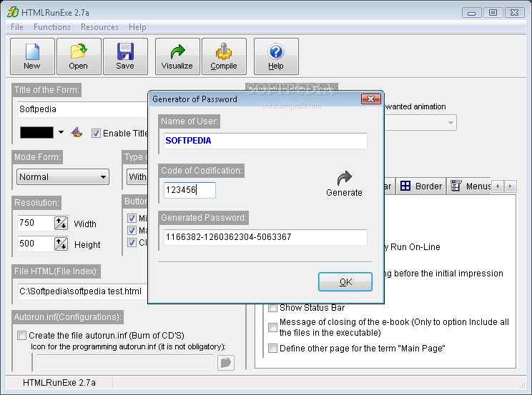The height and width of the screenshot is (395, 532).
Task: Maximize the HTMLRunExe window
Action: (493, 13)
